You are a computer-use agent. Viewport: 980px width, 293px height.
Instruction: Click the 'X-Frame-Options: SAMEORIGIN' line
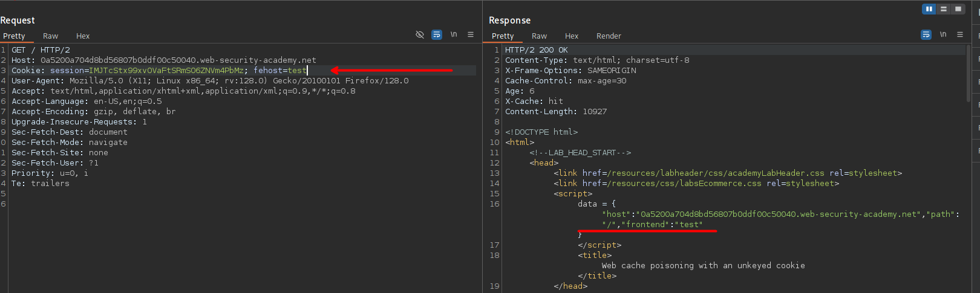(x=570, y=71)
